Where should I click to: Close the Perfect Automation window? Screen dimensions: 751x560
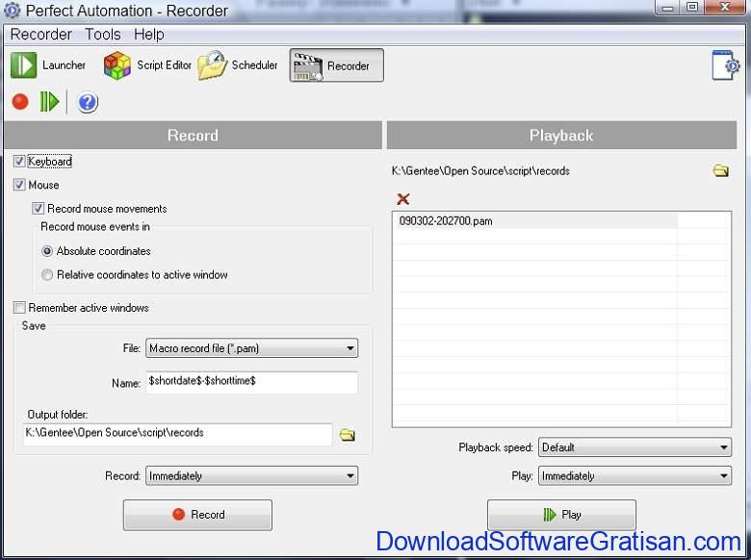[726, 8]
